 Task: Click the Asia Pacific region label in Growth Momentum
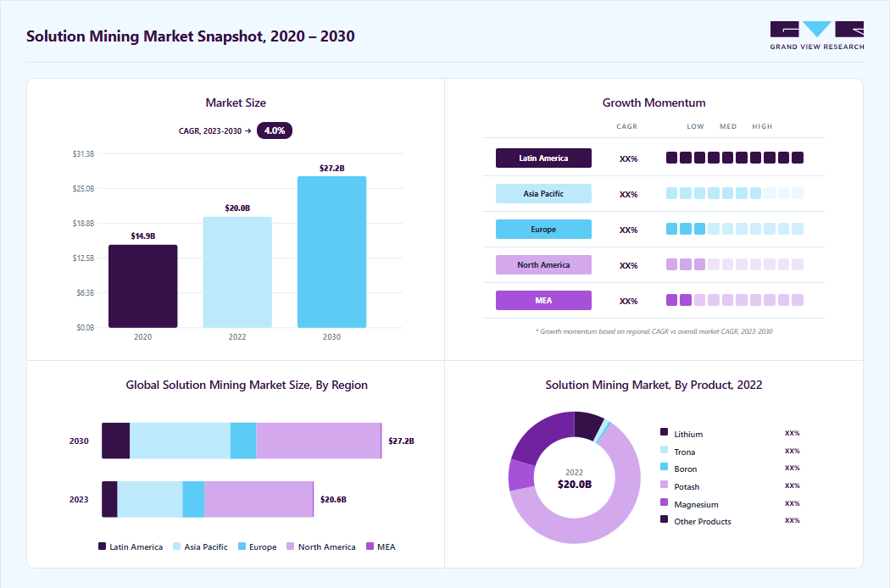pyautogui.click(x=543, y=193)
